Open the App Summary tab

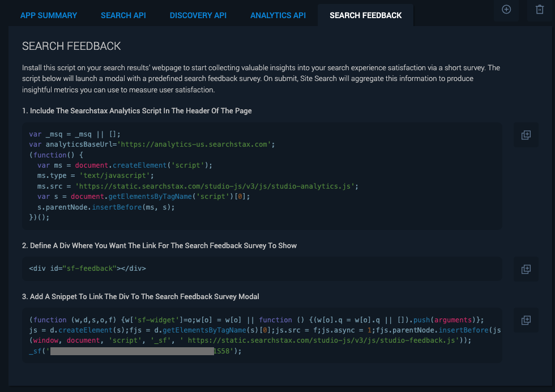coord(49,16)
